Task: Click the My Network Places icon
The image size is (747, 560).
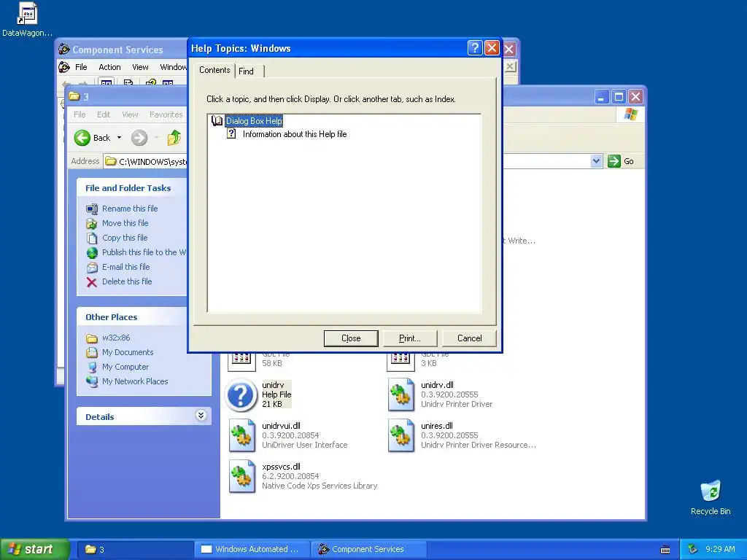Action: [x=92, y=381]
